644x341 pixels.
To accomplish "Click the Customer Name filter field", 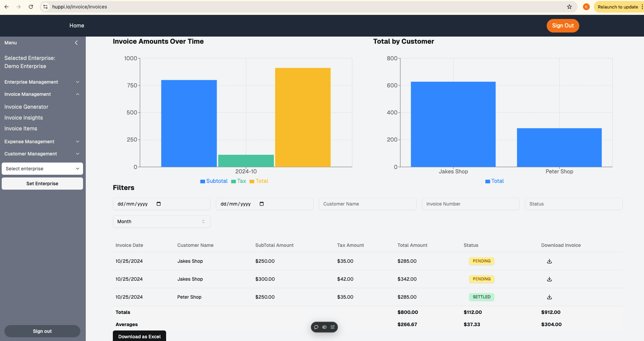I will [x=368, y=204].
